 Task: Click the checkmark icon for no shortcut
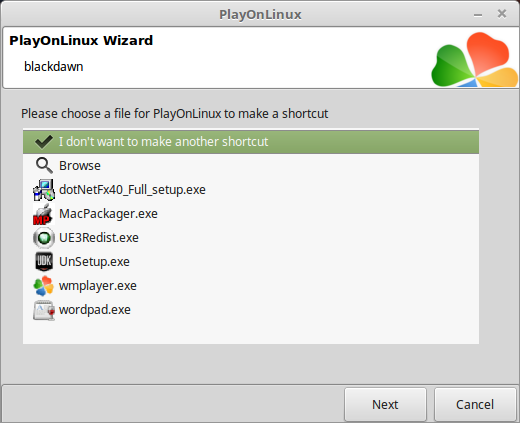coord(44,142)
